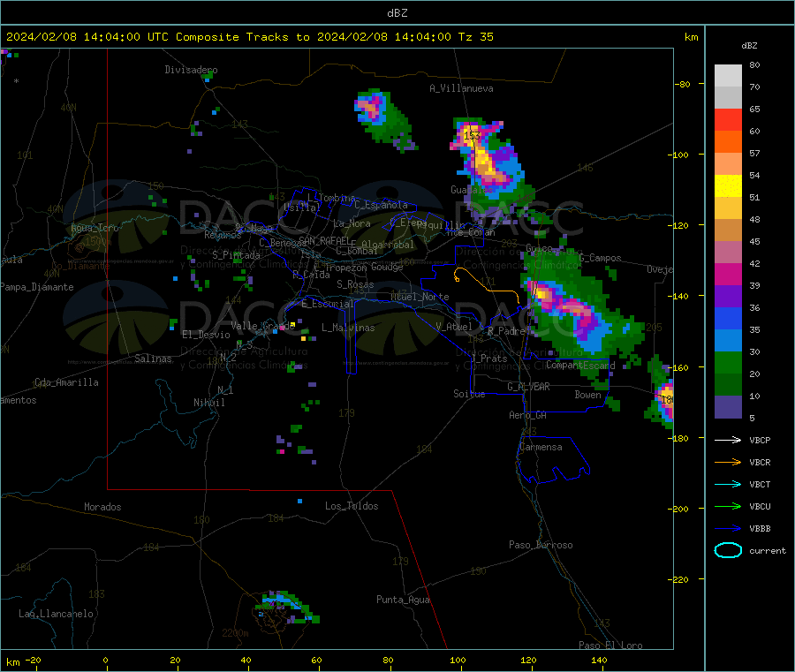Click the 'Bowen' place label

click(x=587, y=395)
